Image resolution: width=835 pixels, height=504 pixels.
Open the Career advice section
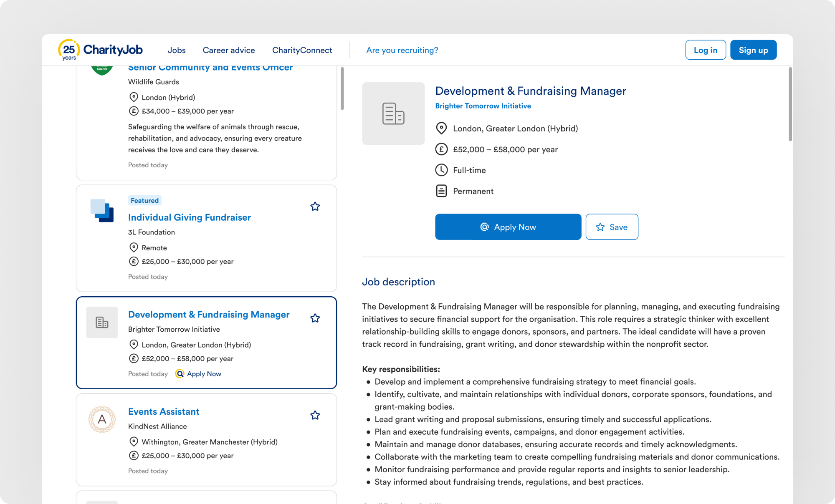point(229,50)
